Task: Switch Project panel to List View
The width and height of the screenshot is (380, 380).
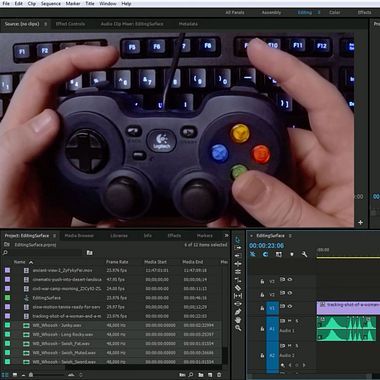Action: [5, 375]
